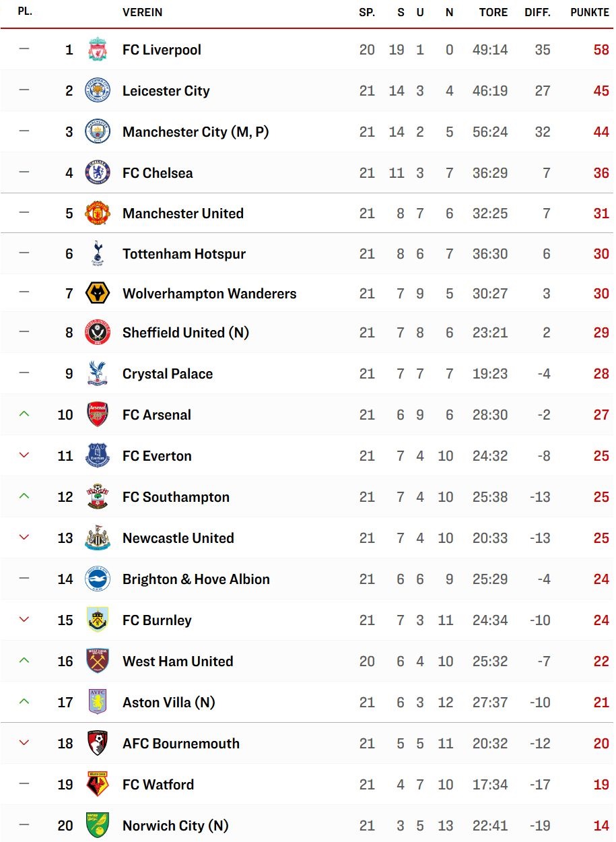Click the Tottenham Hotspur cockerel crest
616x842 pixels.
click(98, 254)
